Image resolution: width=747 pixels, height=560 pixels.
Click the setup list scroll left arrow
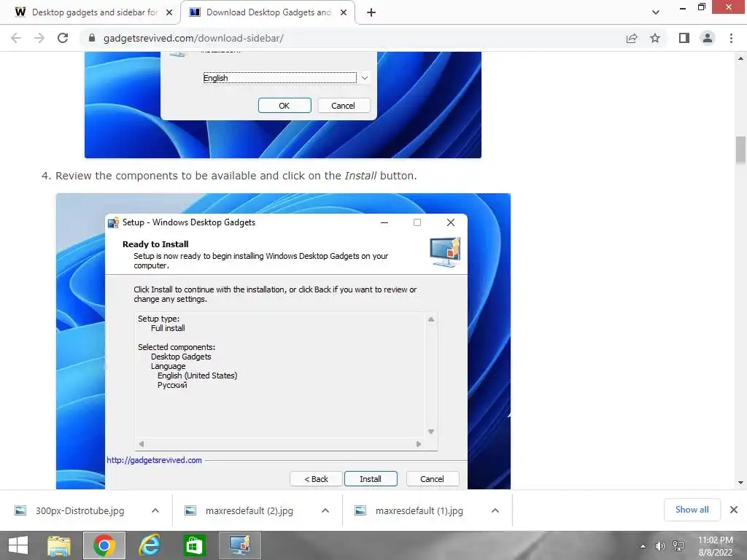pyautogui.click(x=142, y=444)
